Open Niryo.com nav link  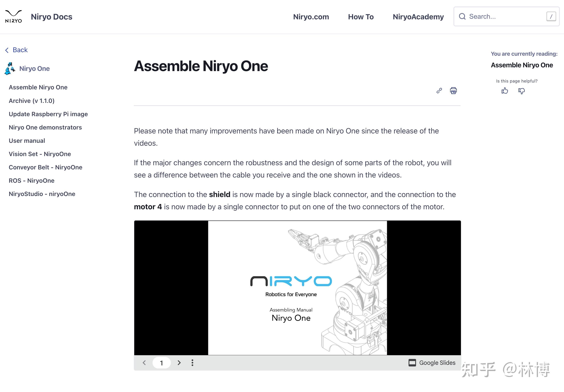pos(311,17)
